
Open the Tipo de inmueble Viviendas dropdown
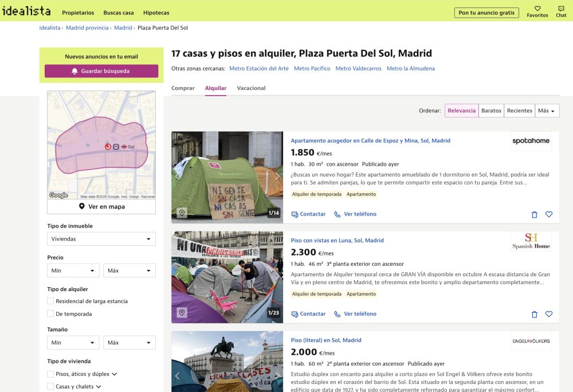click(x=101, y=239)
